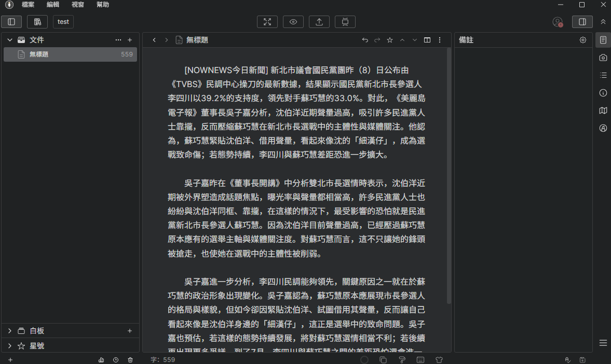Enter fullscreen focus mode icon
This screenshot has width=611, height=364.
pos(267,22)
